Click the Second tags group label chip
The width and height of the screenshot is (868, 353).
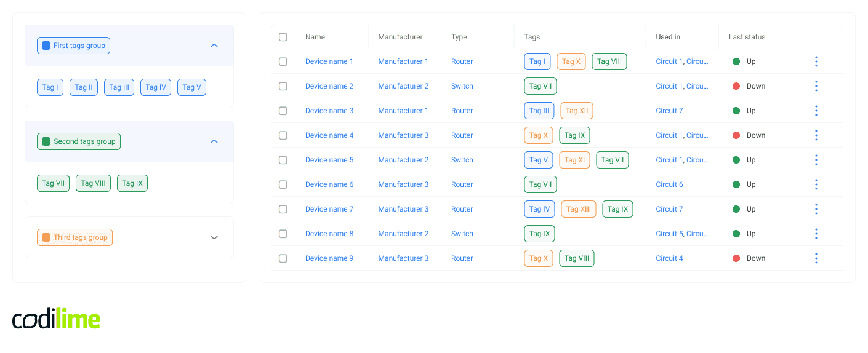click(79, 141)
